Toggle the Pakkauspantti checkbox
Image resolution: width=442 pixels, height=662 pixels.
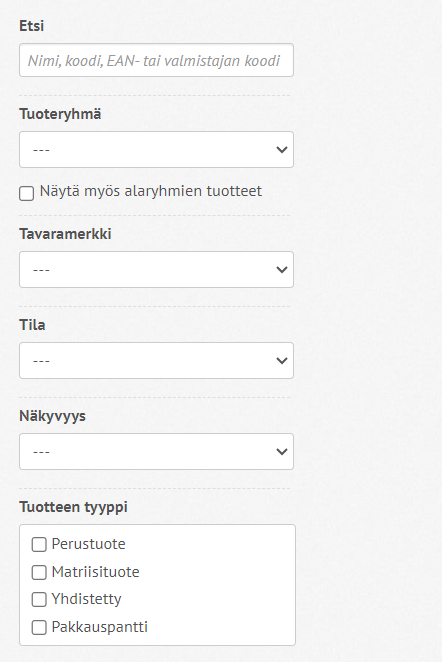[39, 627]
